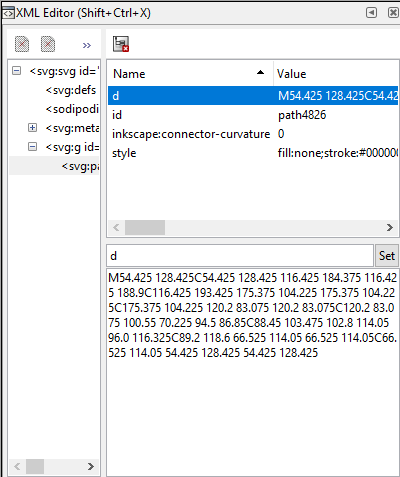Click the attribute name input field
The height and width of the screenshot is (477, 400).
pos(240,256)
